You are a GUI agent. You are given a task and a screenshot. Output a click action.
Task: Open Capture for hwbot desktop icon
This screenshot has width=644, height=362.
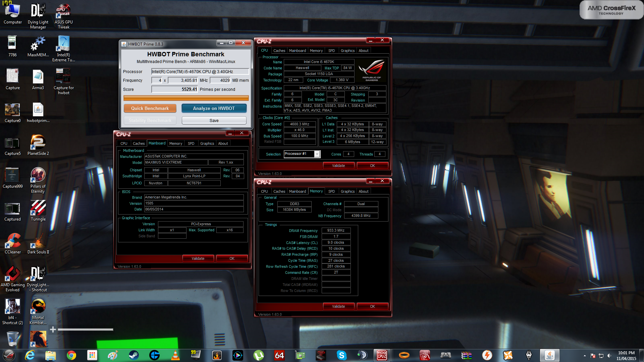pos(63,81)
